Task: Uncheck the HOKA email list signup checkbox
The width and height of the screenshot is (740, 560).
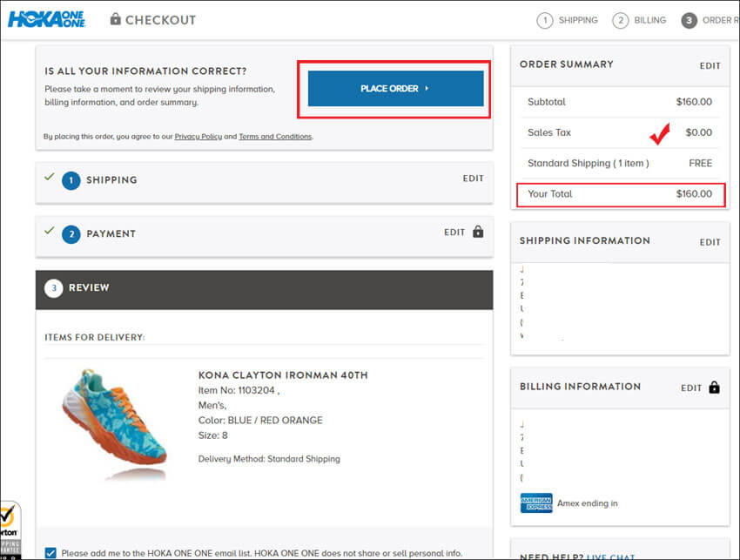Action: [x=50, y=553]
